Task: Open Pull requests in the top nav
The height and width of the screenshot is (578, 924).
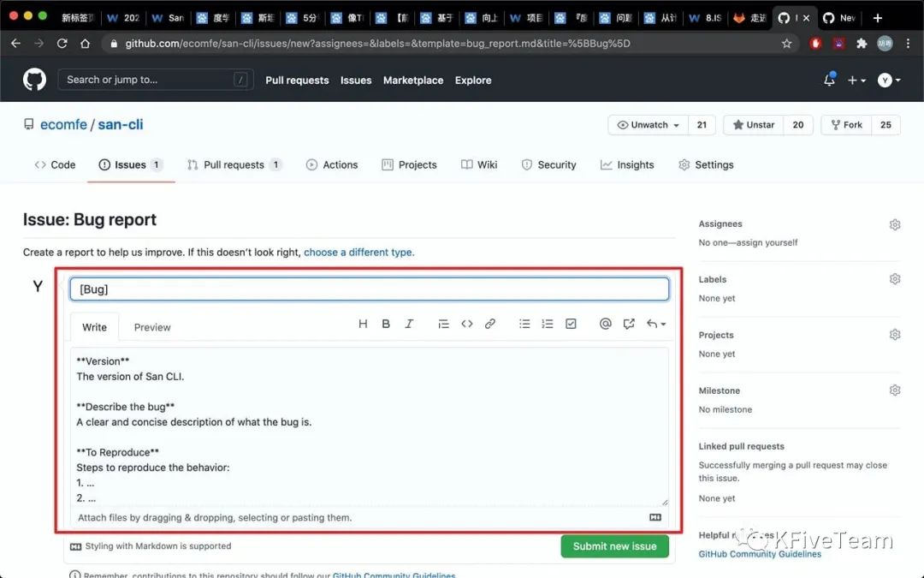Action: [297, 80]
